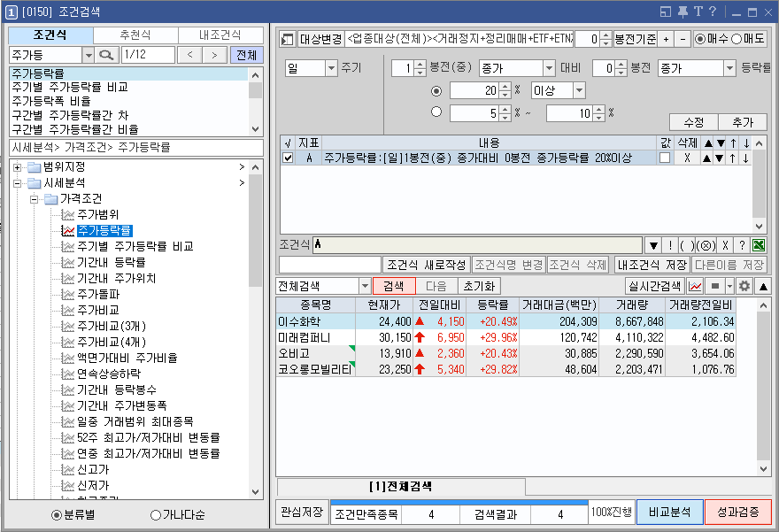Click the 비교분석 button
The image size is (779, 532).
click(670, 512)
